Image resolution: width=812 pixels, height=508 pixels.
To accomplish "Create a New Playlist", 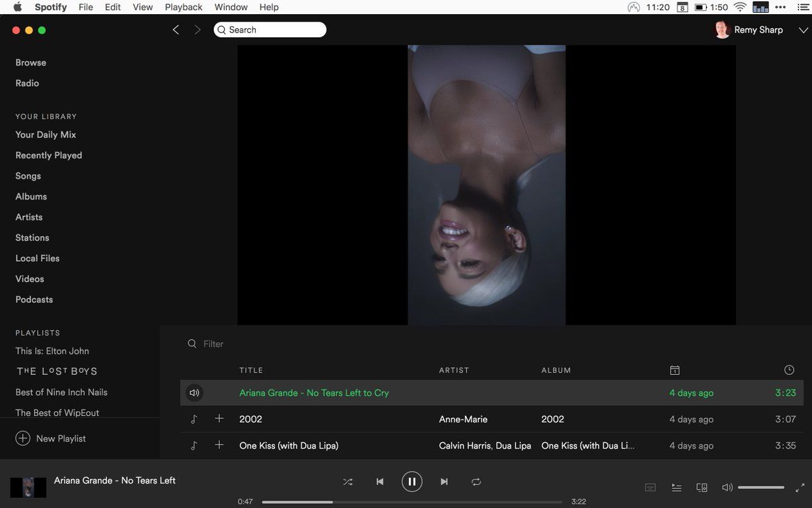I will pyautogui.click(x=51, y=438).
